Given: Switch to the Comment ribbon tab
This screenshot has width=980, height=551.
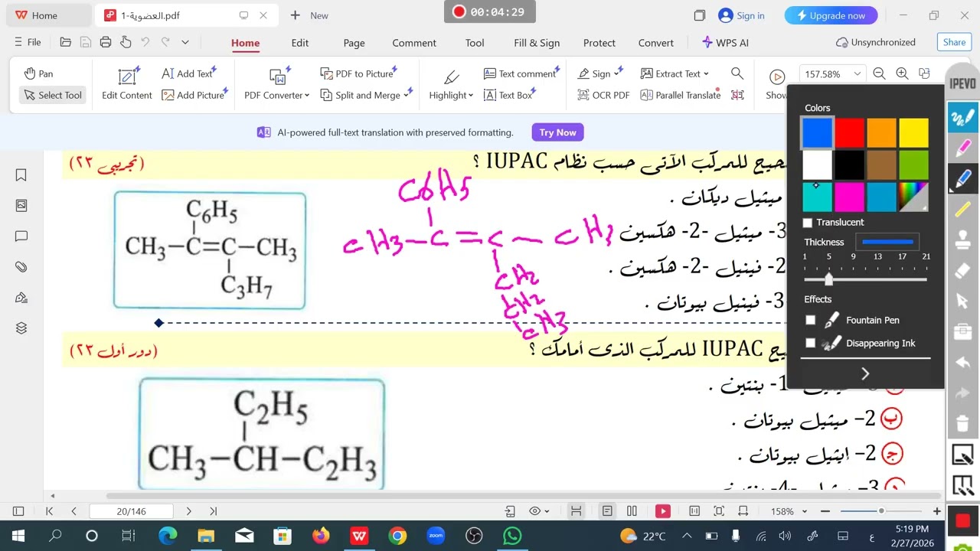Looking at the screenshot, I should [x=414, y=43].
